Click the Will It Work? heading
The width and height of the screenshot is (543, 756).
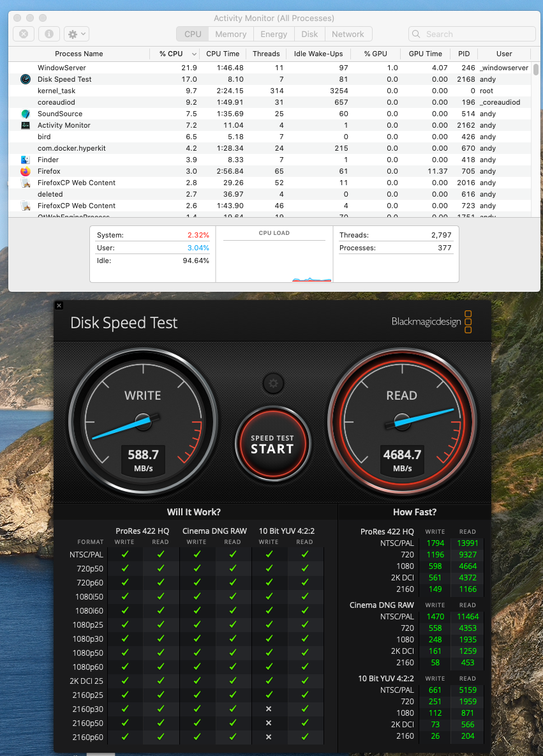click(x=194, y=512)
